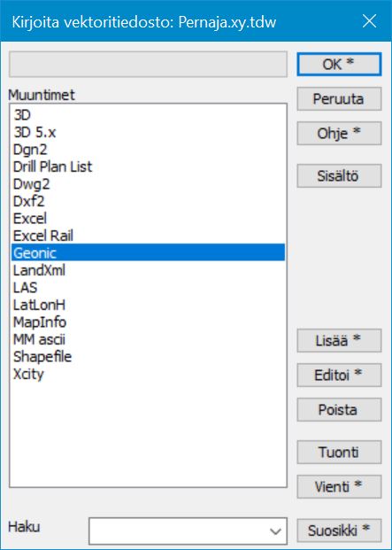Expand the Haku dropdown arrow
The image size is (392, 550).
point(276,531)
